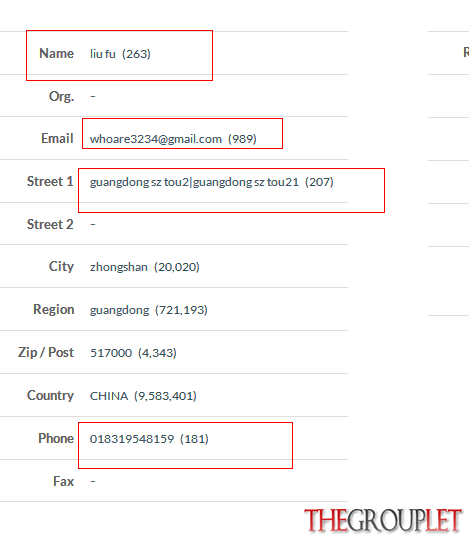Click the 'Name' field label

pyautogui.click(x=56, y=53)
